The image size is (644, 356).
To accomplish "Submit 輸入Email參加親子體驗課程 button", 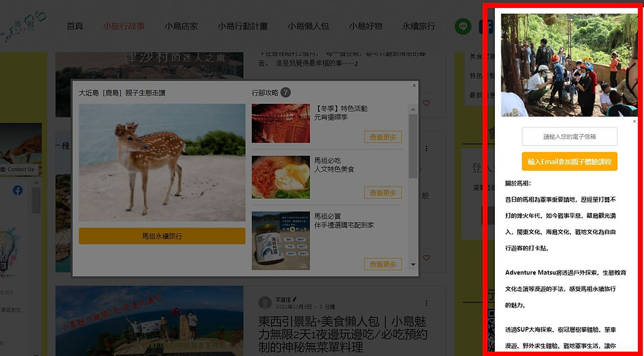I will click(x=569, y=162).
